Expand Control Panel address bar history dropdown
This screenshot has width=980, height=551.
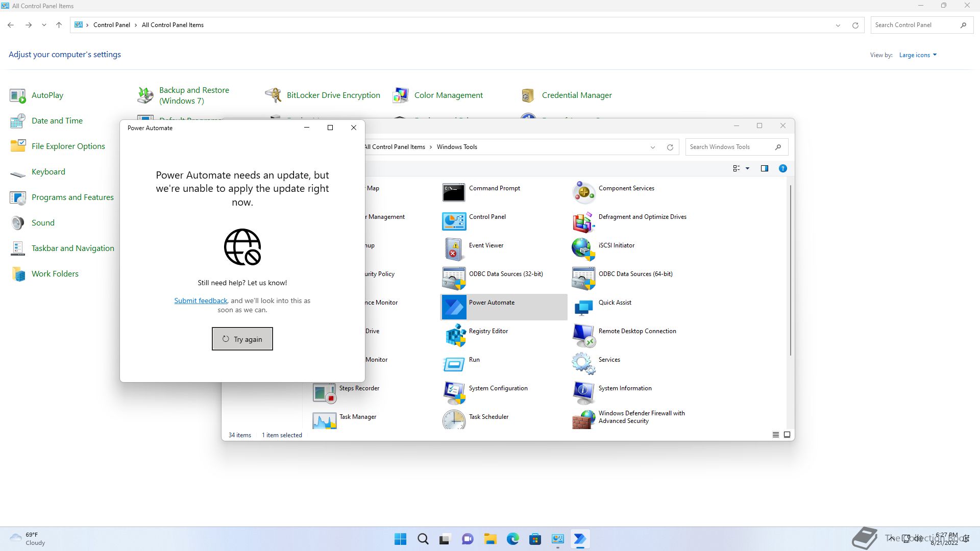click(838, 25)
